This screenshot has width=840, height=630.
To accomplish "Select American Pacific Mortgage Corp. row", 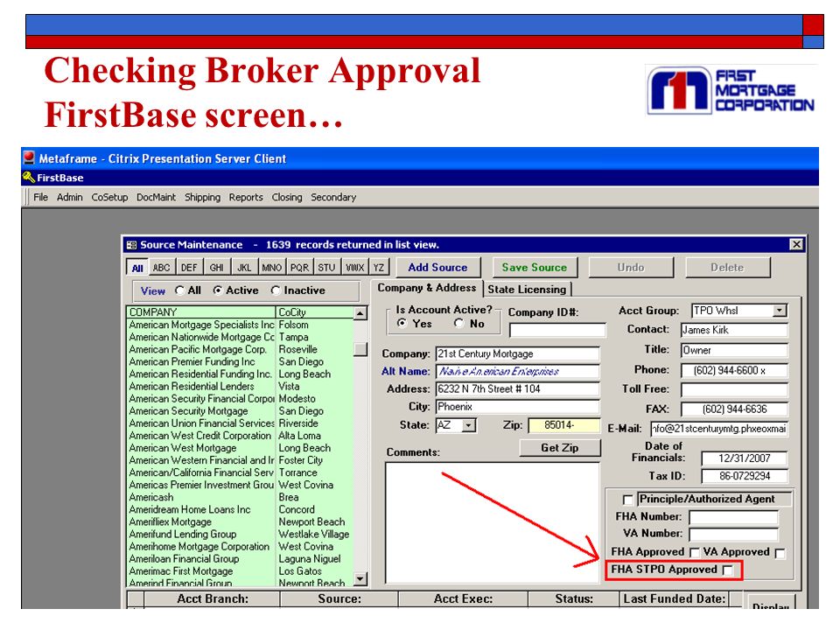I will [x=240, y=349].
